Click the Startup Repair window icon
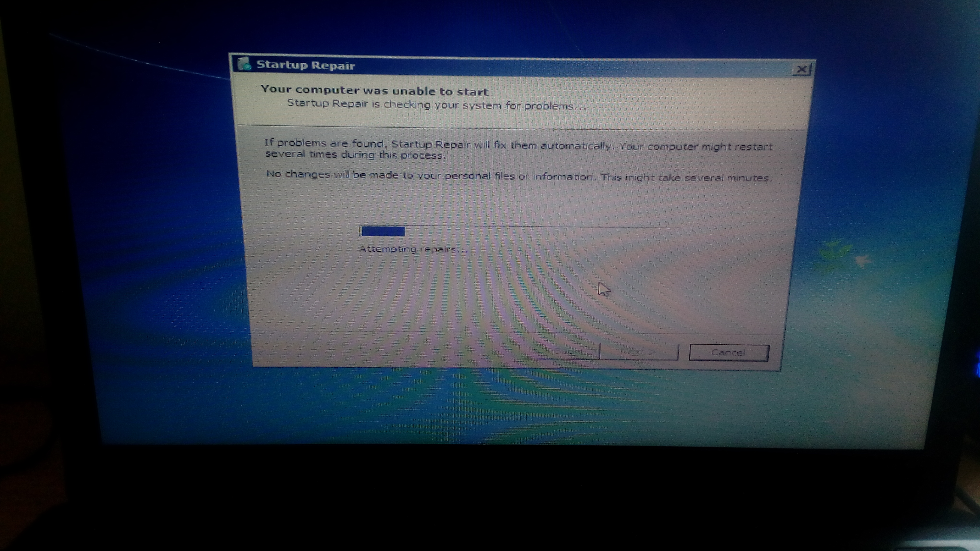 click(x=243, y=65)
